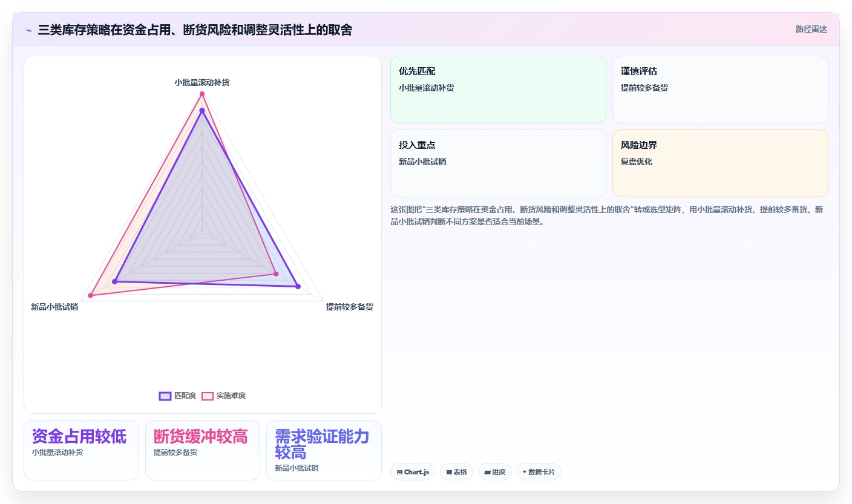Screen dimensions: 852x504
Task: Click the 数据卡片 tag
Action: tap(539, 472)
